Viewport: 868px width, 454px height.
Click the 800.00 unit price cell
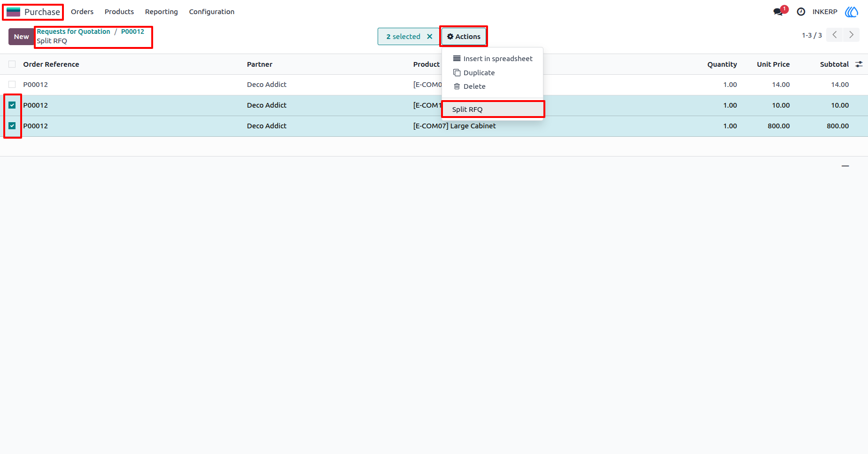coord(779,126)
